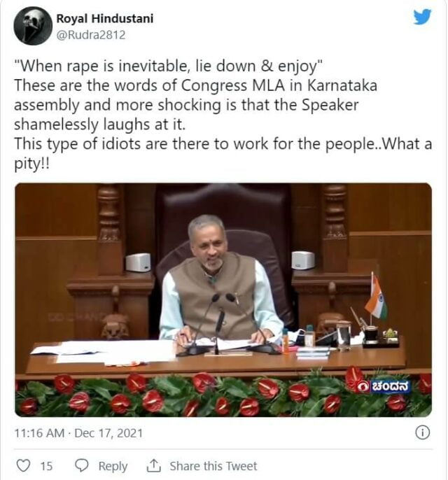448x480 pixels.
Task: Open the embedded assembly Speaker video thumbnail
Action: pyautogui.click(x=223, y=299)
